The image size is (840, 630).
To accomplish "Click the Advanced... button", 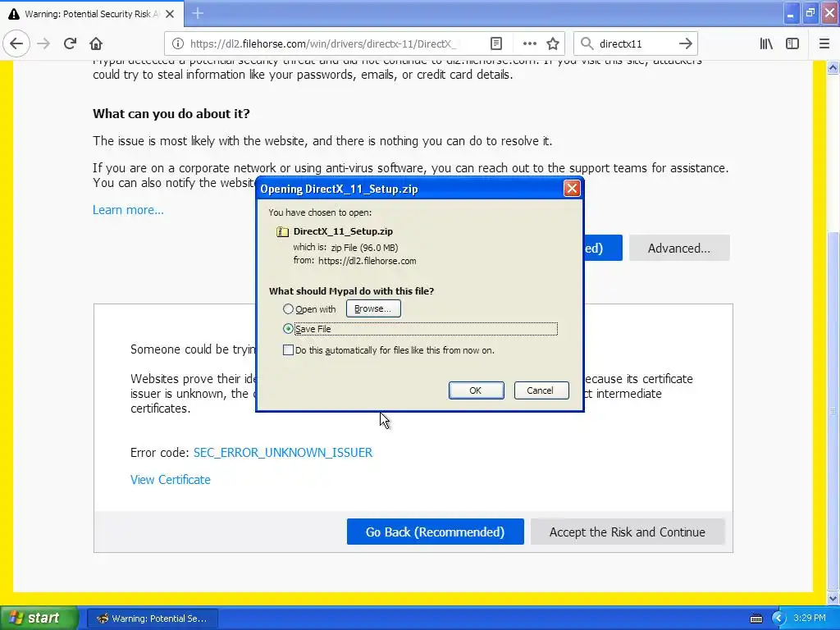I will coord(679,248).
